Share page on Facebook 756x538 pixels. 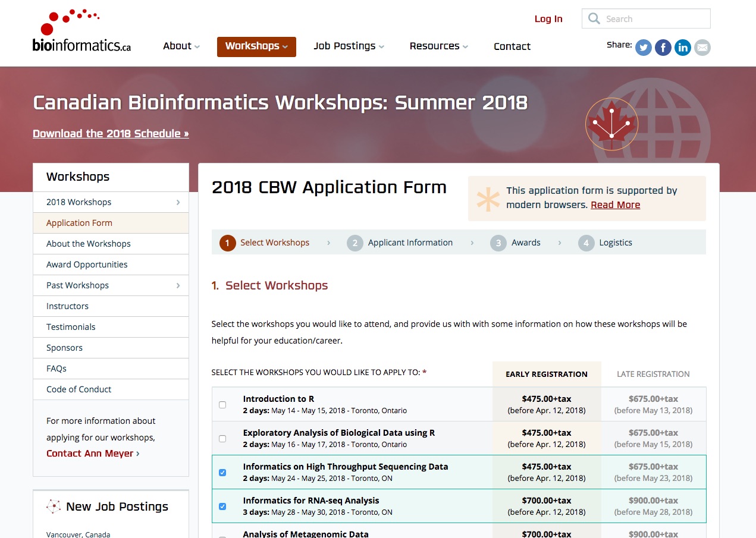pos(663,48)
